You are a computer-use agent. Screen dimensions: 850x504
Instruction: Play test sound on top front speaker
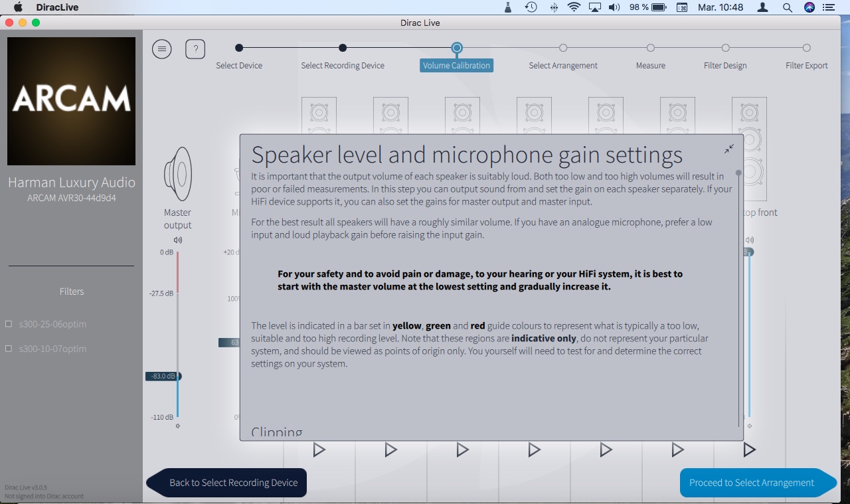coord(750,450)
